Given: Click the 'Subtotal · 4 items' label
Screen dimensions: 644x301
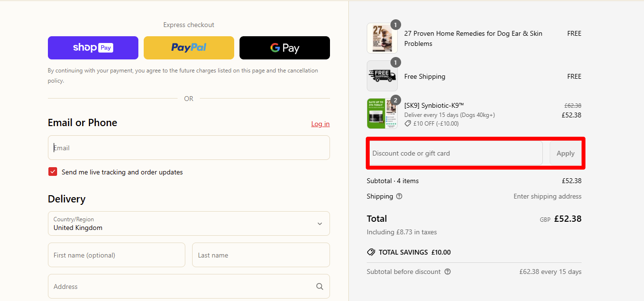Looking at the screenshot, I should 393,181.
